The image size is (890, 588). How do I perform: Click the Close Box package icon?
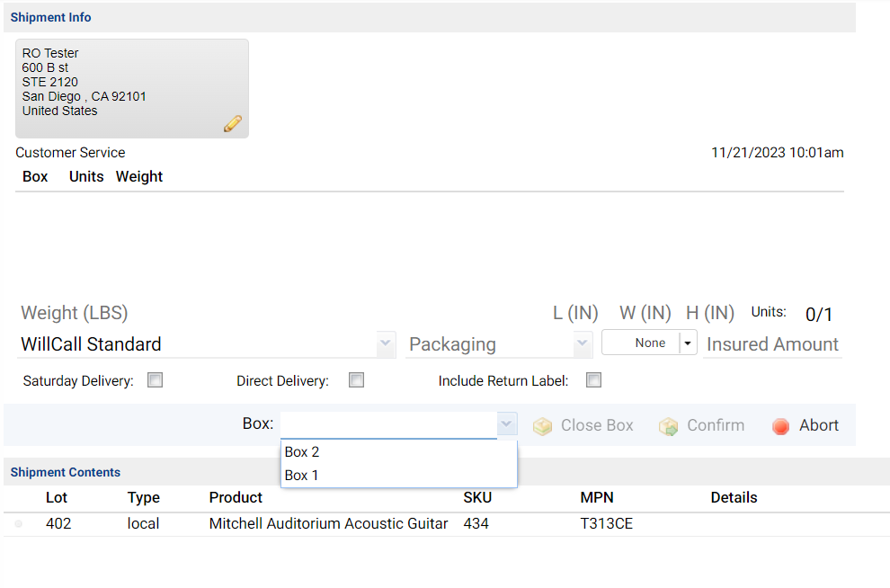click(x=542, y=425)
